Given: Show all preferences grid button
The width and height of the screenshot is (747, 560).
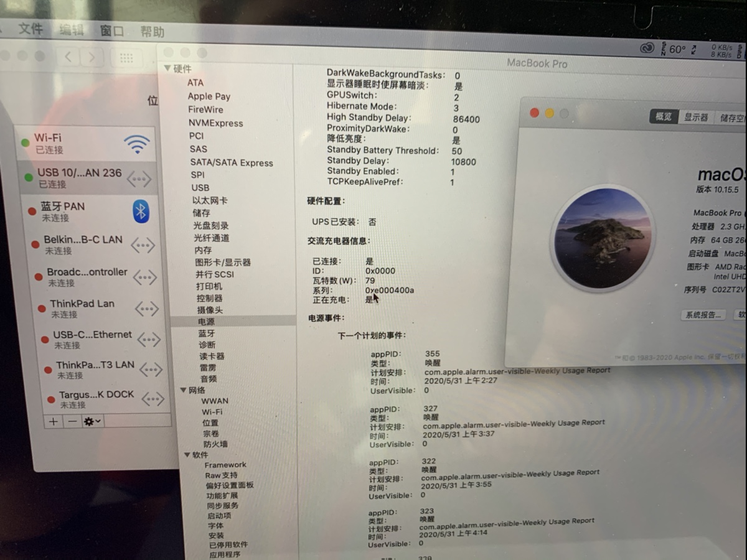Looking at the screenshot, I should point(126,58).
